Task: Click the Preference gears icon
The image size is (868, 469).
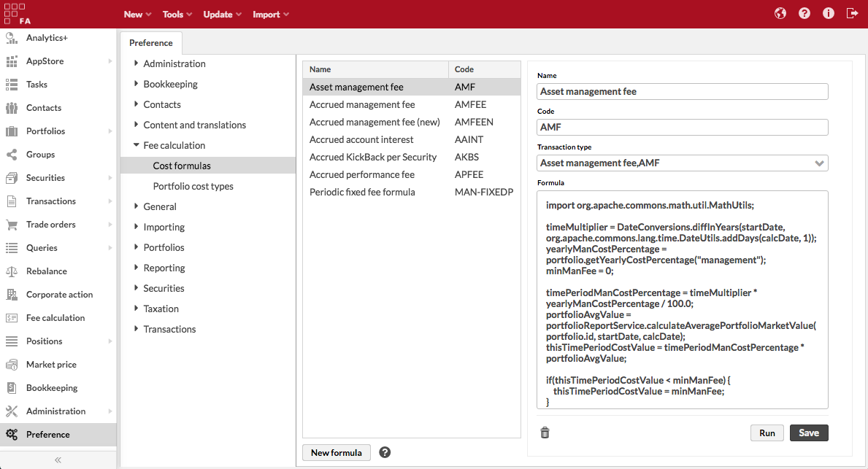Action: pos(12,435)
